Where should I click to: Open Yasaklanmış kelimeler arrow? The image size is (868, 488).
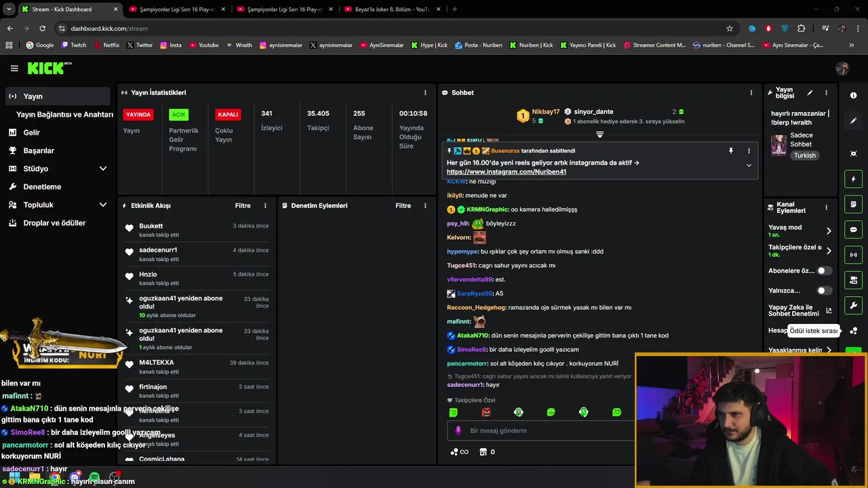[x=829, y=350]
